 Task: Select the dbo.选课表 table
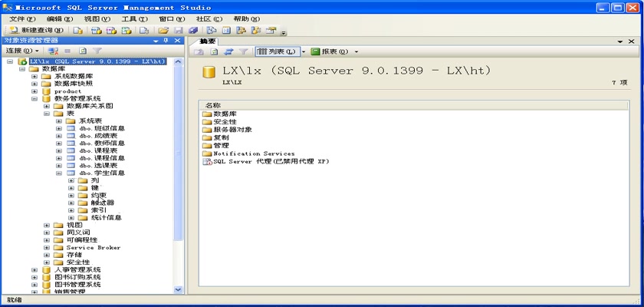(98, 165)
